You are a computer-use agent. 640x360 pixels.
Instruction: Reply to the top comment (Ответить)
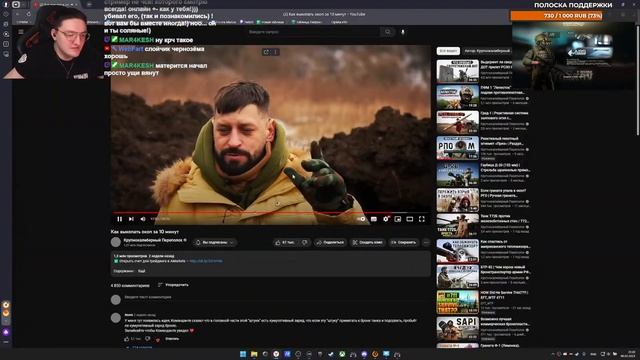point(172,339)
